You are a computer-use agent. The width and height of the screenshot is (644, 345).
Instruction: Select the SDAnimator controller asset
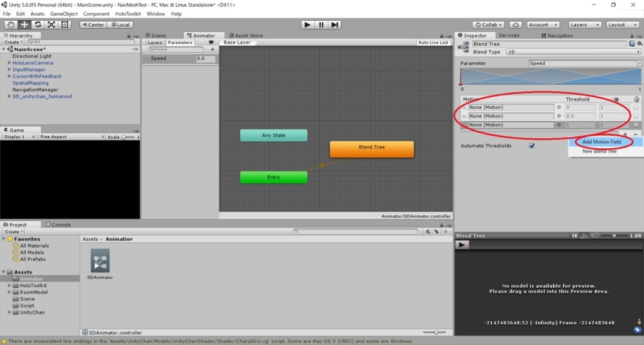click(x=100, y=264)
